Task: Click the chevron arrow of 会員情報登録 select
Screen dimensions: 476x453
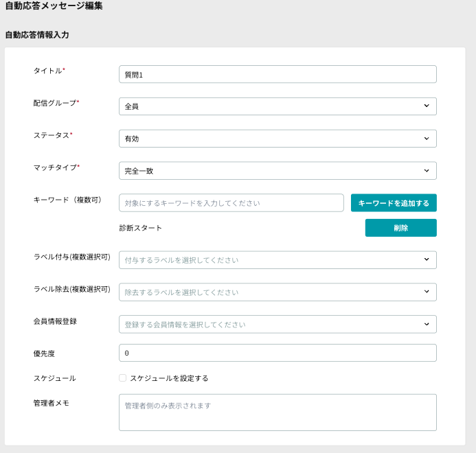Action: coord(427,324)
